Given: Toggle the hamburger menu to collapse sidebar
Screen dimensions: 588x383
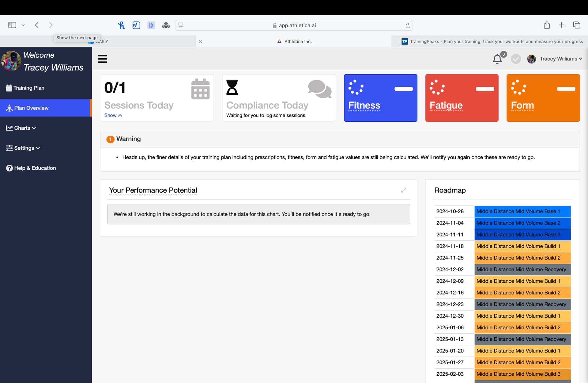Looking at the screenshot, I should (103, 59).
